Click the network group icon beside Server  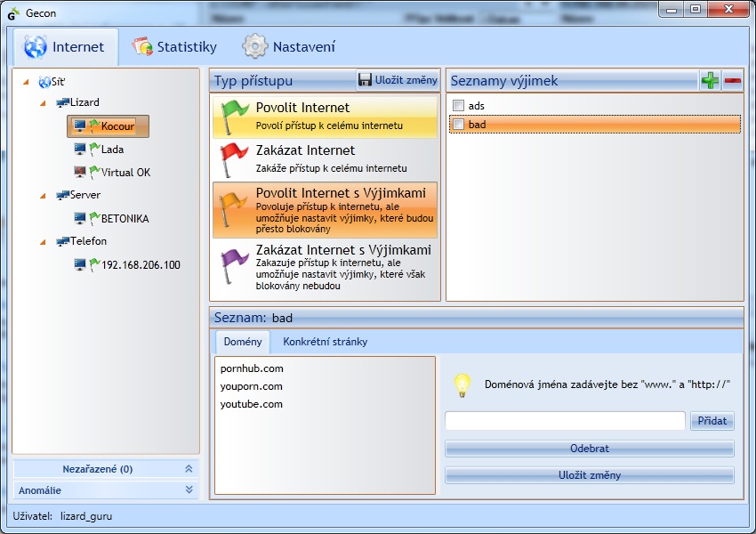point(62,195)
